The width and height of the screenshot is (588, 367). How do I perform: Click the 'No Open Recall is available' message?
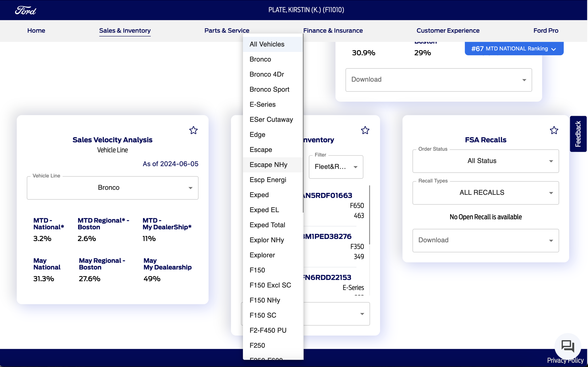click(485, 217)
